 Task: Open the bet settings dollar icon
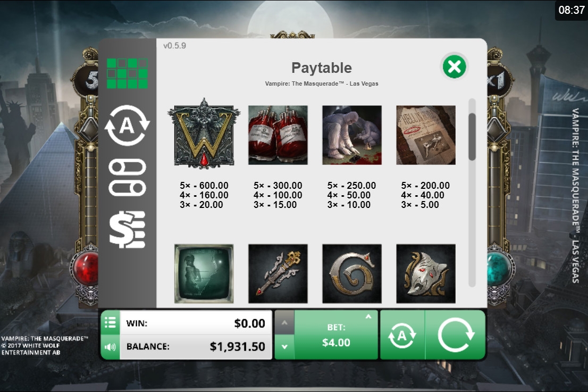(127, 230)
